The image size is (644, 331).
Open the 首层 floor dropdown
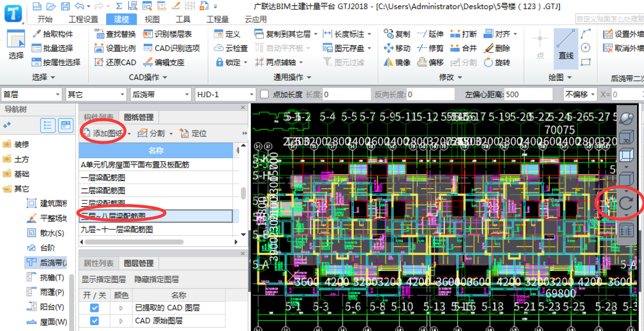(31, 94)
